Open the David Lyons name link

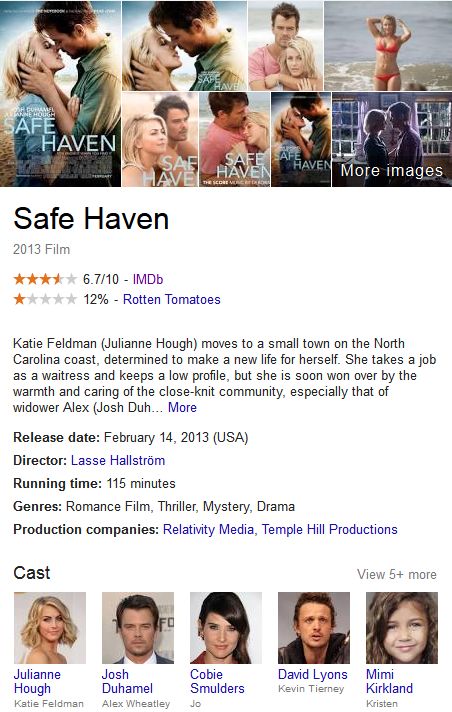point(313,674)
